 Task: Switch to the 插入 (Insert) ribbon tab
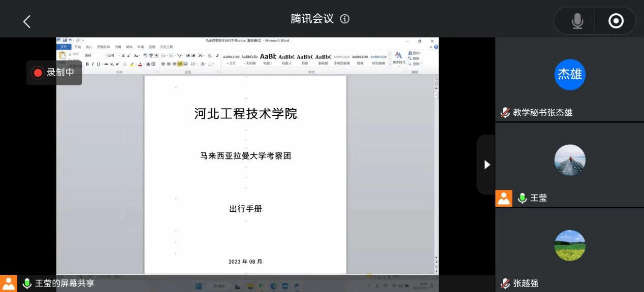(x=89, y=47)
